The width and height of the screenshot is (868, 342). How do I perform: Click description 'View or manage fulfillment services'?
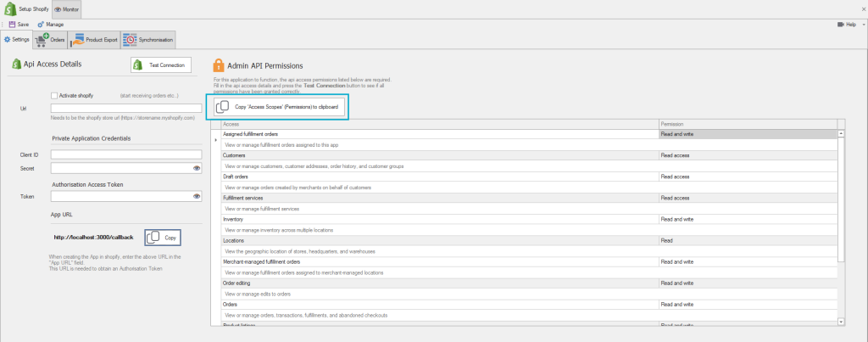click(263, 209)
